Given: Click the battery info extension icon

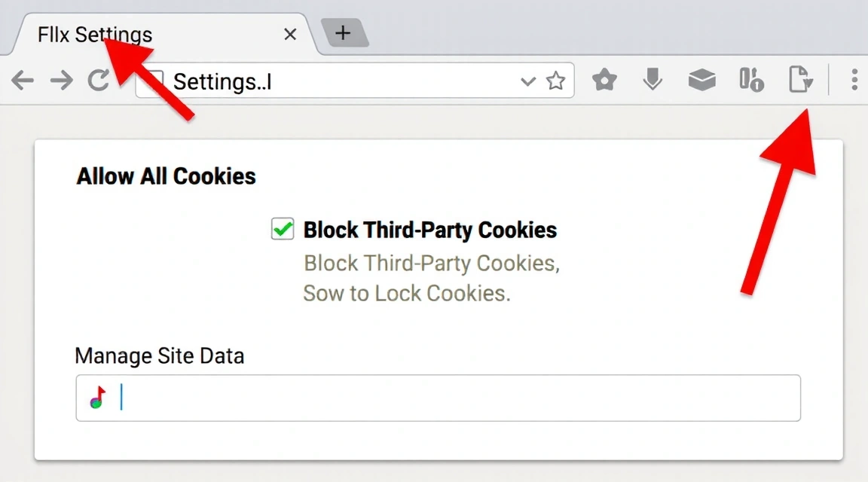Looking at the screenshot, I should click(x=751, y=80).
